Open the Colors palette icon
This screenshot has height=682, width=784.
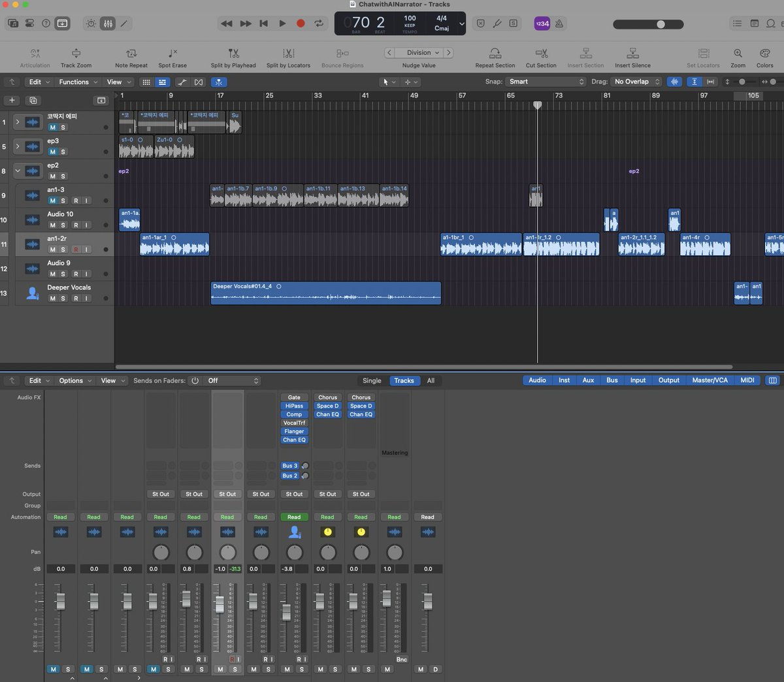click(764, 54)
